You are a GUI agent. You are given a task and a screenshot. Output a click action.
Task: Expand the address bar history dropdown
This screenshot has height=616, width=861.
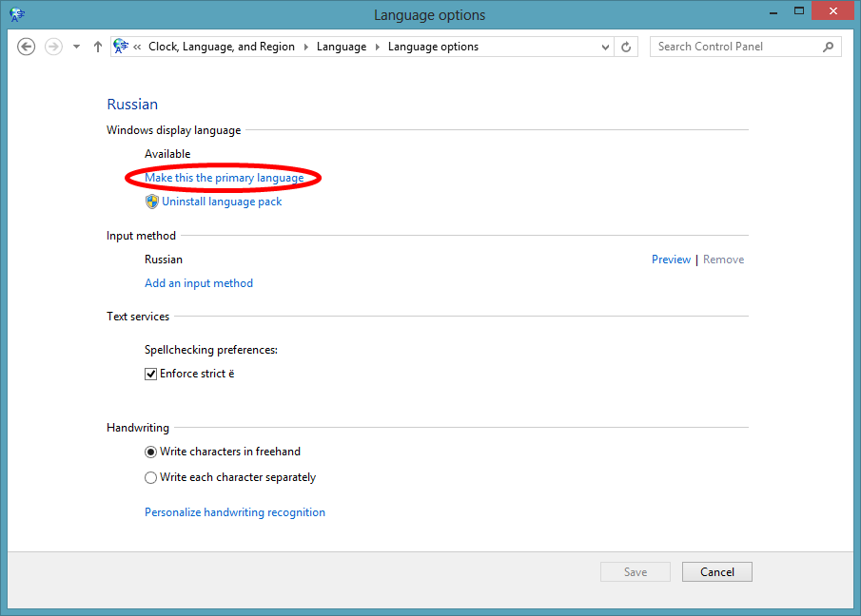606,47
